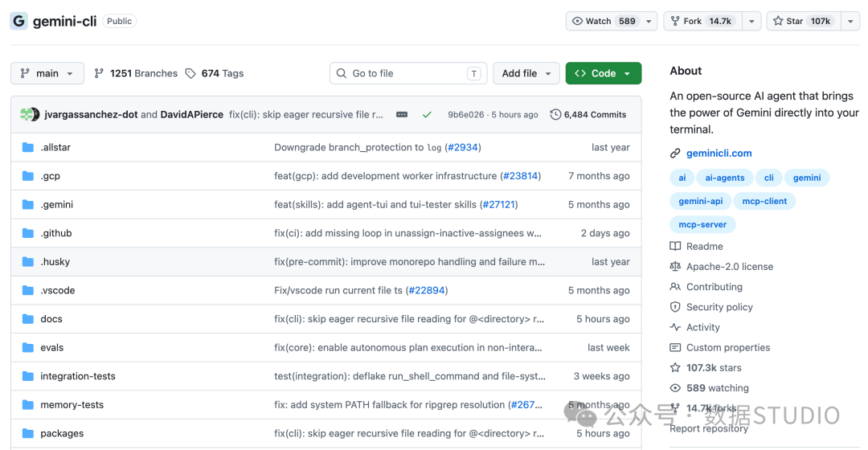Expand the Watch options dropdown arrow
The width and height of the screenshot is (868, 450).
649,21
